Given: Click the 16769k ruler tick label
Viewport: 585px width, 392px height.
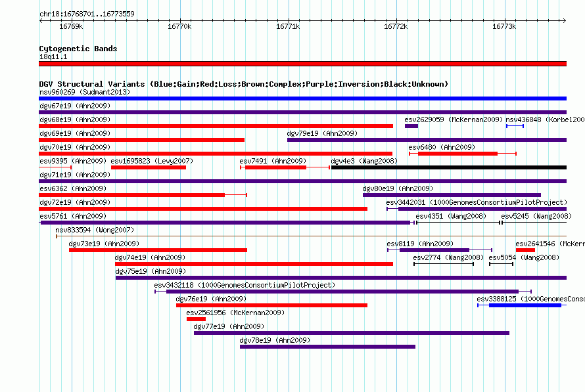Looking at the screenshot, I should pos(71,26).
